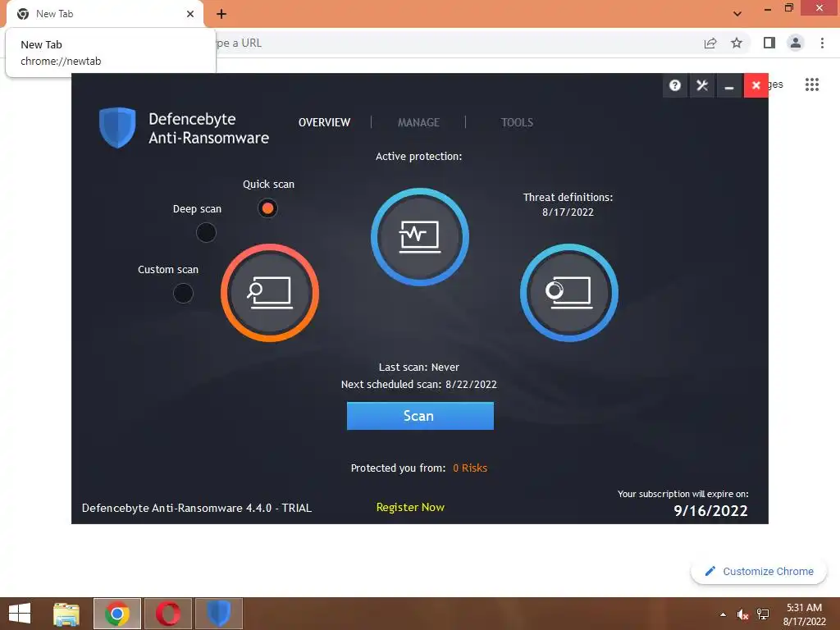
Task: Open the settings wrench tools icon
Action: pos(702,85)
